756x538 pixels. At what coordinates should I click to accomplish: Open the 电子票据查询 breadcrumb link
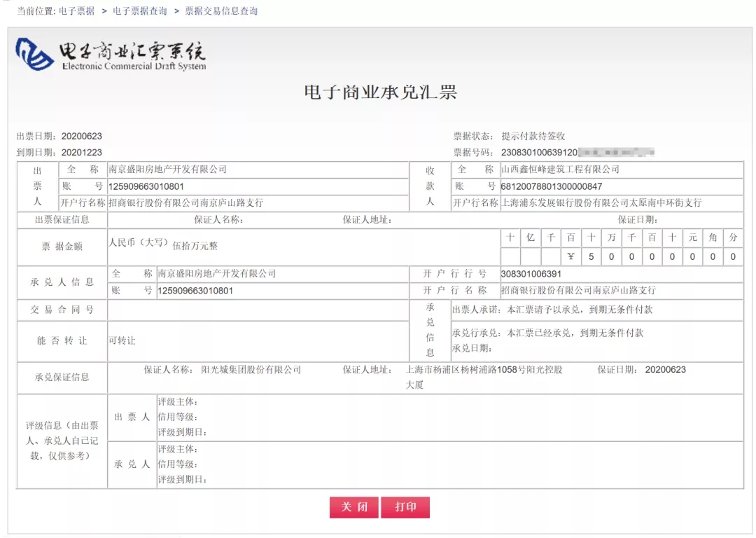tap(140, 11)
